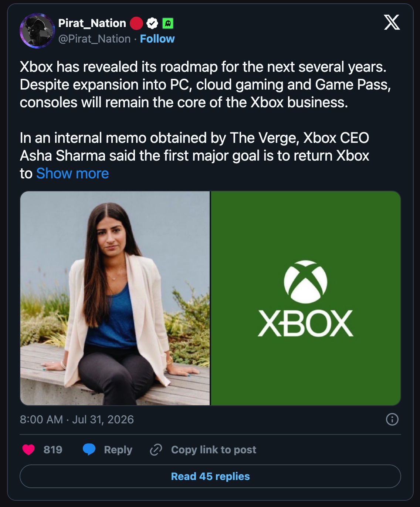Click the verified checkmark badge
The height and width of the screenshot is (507, 420).
[152, 23]
